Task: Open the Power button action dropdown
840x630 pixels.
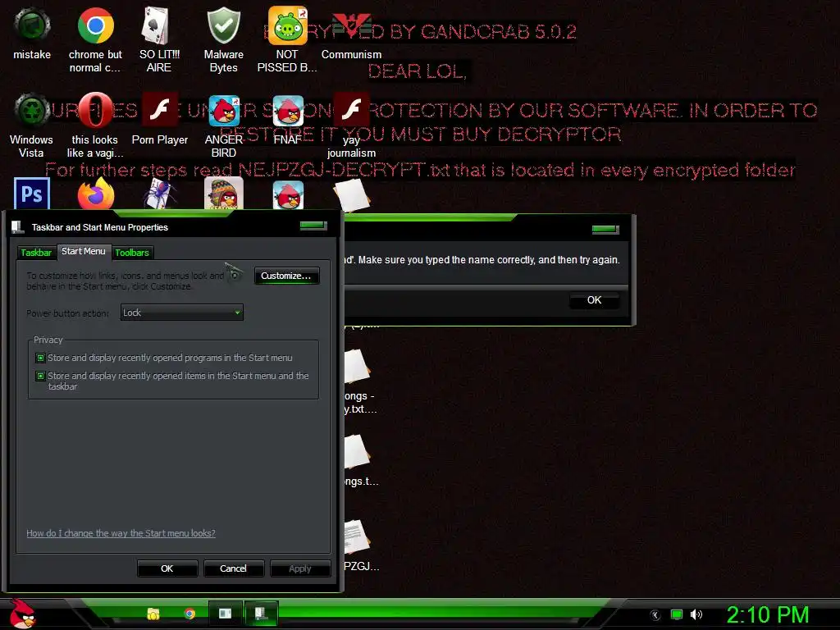Action: pyautogui.click(x=181, y=313)
